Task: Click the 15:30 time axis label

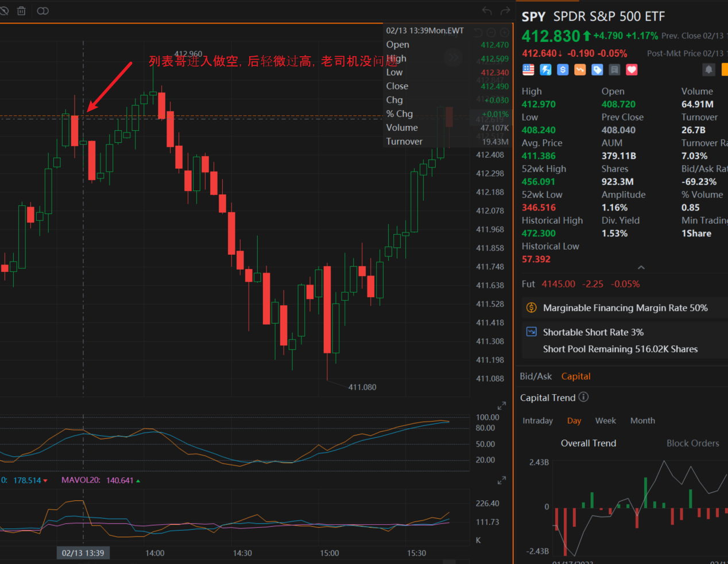Action: 417,553
